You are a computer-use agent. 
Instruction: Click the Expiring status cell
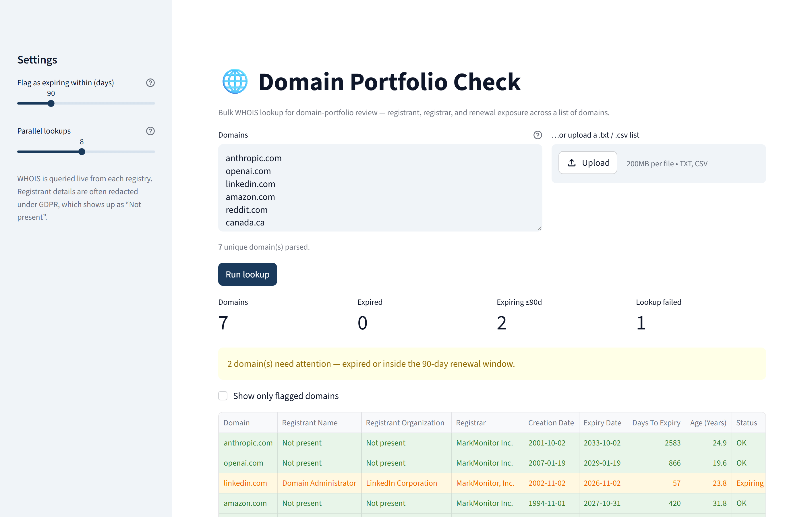[748, 483]
